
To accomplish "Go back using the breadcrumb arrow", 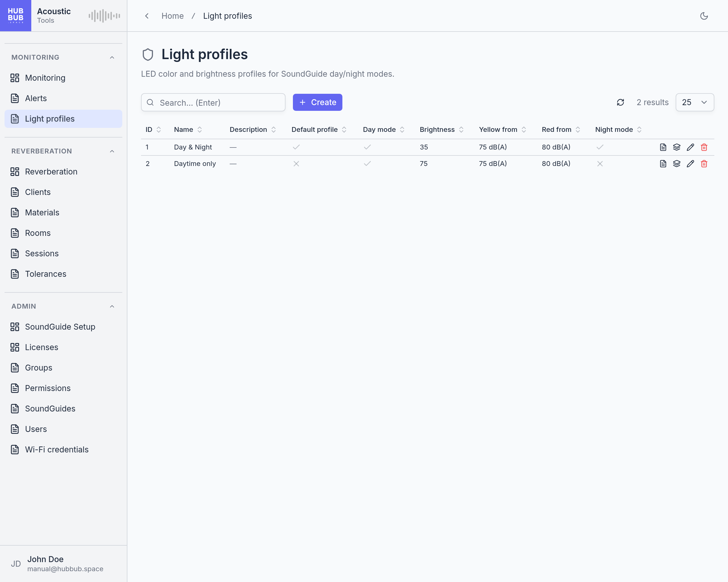I will [x=147, y=16].
